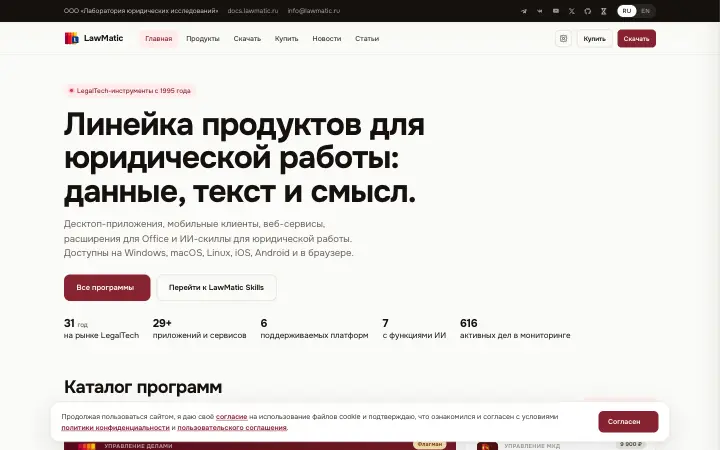
Task: Open the YouTube channel icon
Action: coord(556,11)
